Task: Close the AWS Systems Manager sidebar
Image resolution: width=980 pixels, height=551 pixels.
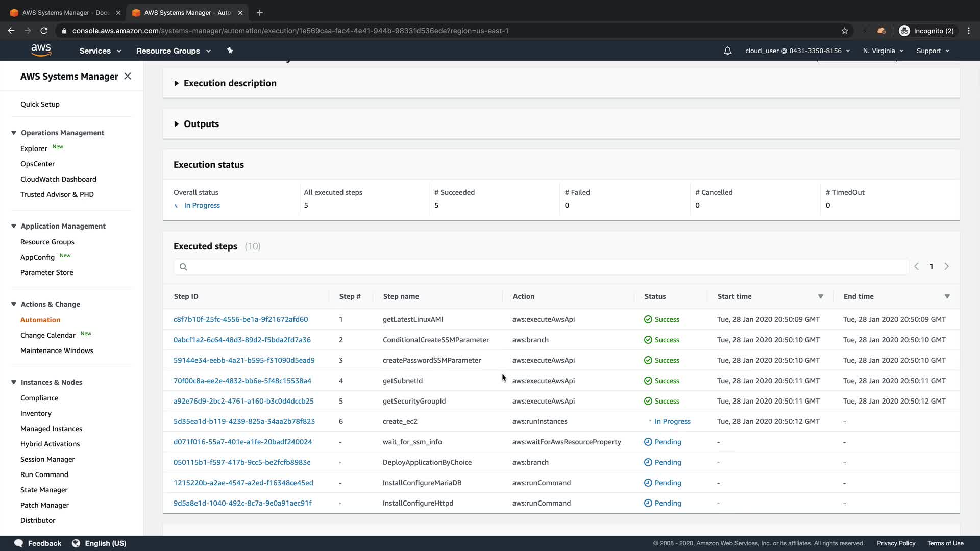Action: click(x=128, y=76)
